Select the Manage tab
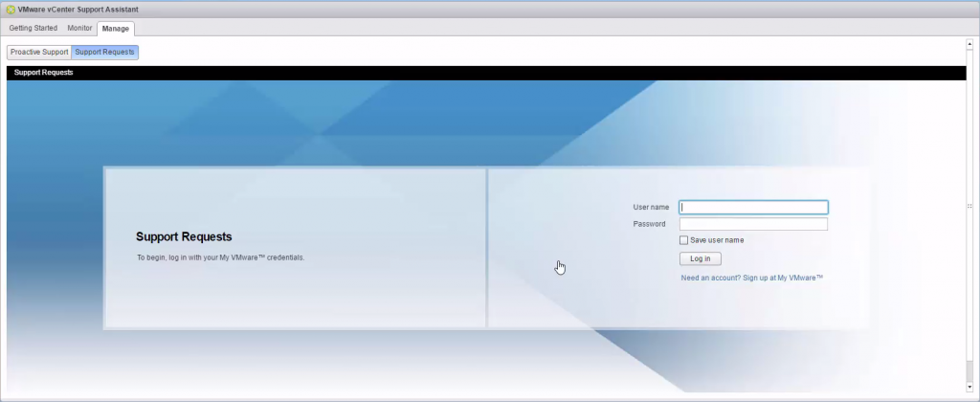Image resolution: width=980 pixels, height=402 pixels. [116, 29]
